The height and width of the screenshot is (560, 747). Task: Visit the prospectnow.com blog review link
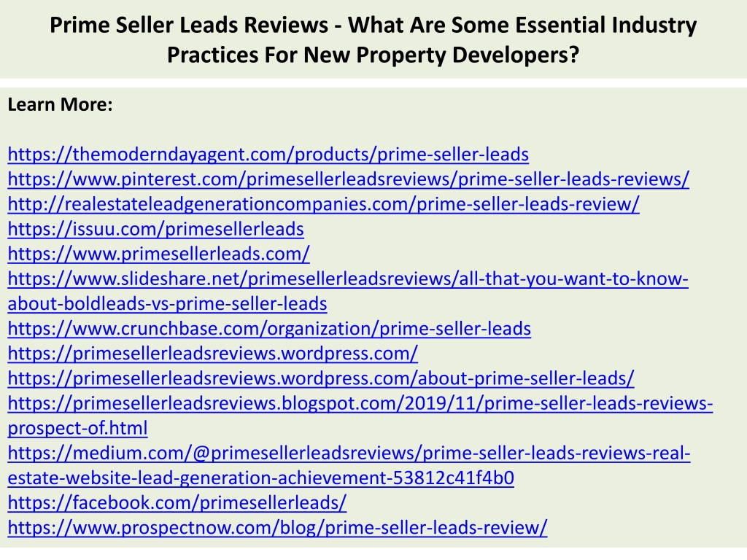point(277,528)
